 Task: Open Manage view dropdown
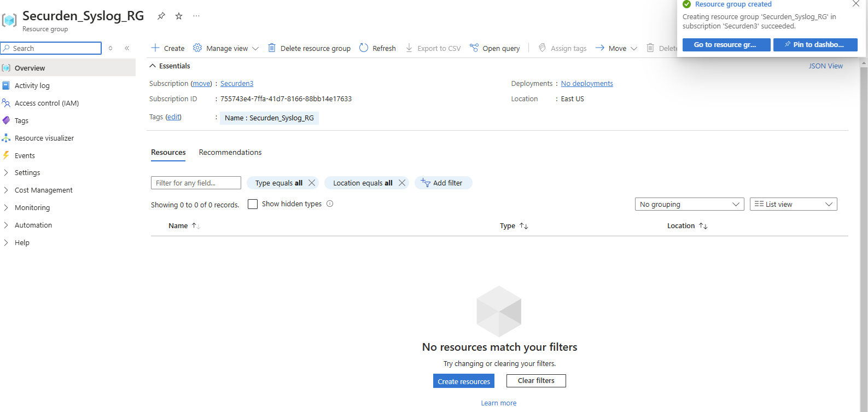[226, 48]
